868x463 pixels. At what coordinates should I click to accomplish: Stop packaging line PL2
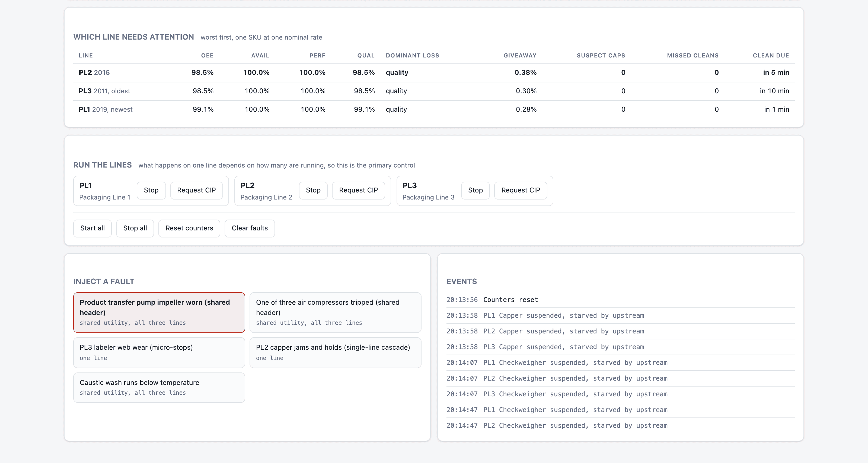pos(313,190)
